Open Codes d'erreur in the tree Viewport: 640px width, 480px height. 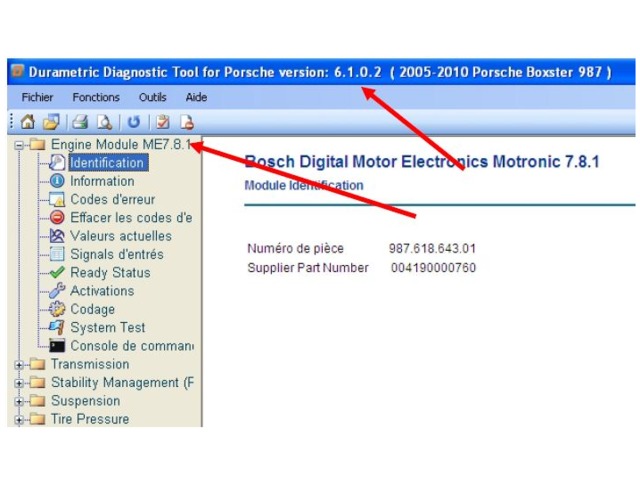[113, 199]
